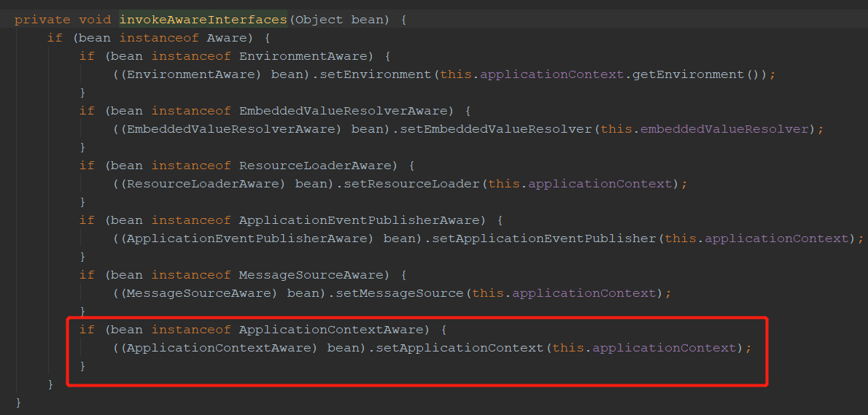868x415 pixels.
Task: Click applicationContext argument of setResourceLoader
Action: (600, 185)
